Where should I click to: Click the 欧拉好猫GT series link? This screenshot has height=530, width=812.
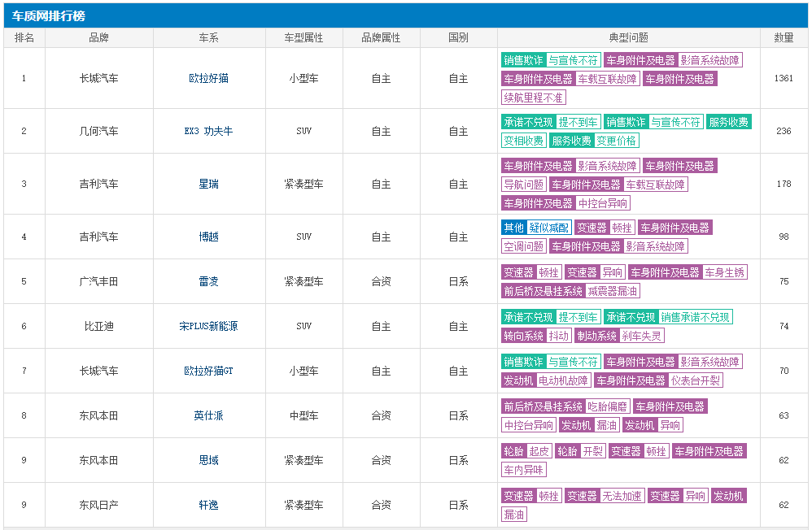(209, 371)
